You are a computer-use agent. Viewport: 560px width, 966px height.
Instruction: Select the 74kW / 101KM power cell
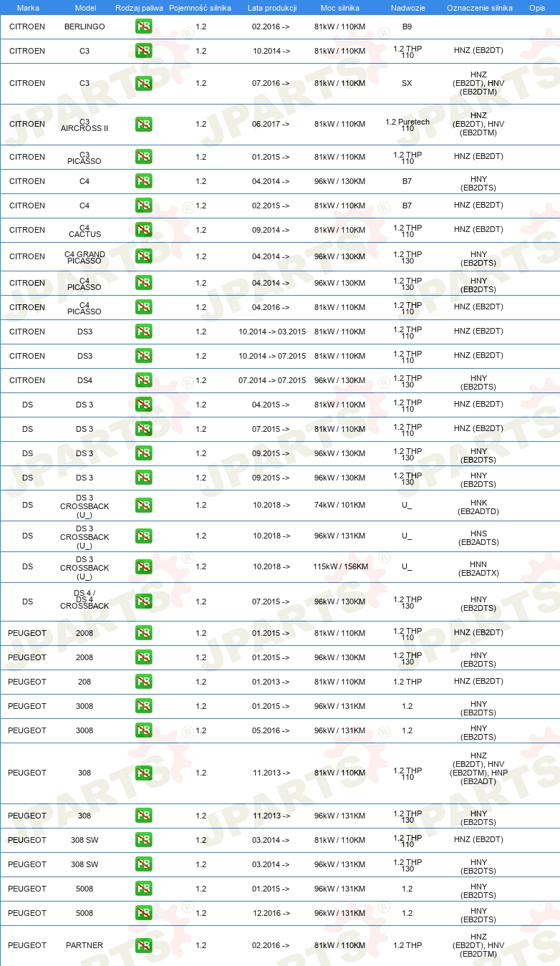[x=339, y=506]
